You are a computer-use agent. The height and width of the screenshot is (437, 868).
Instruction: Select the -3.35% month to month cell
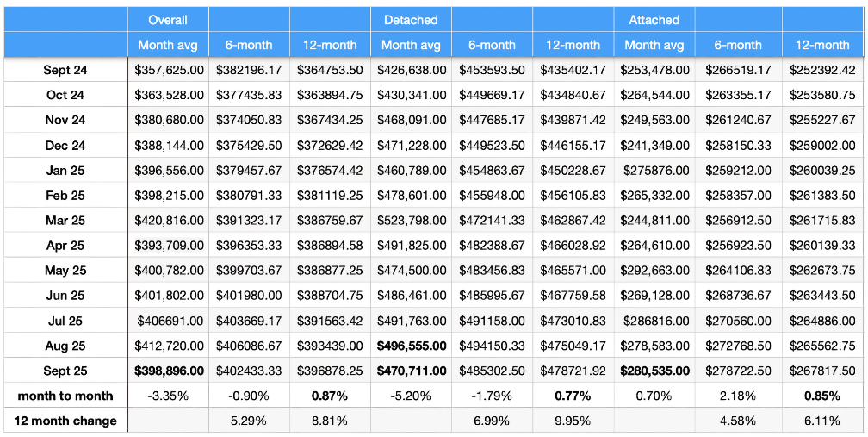(x=169, y=396)
